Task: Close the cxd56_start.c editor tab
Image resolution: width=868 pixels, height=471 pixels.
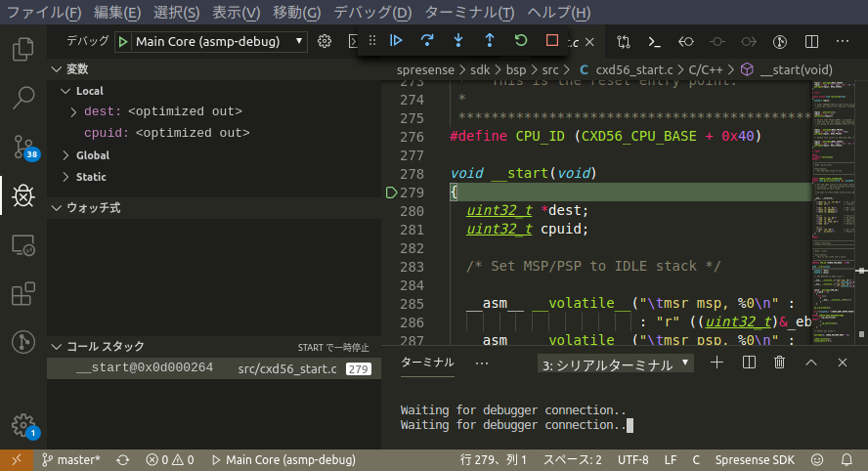Action: coord(590,42)
